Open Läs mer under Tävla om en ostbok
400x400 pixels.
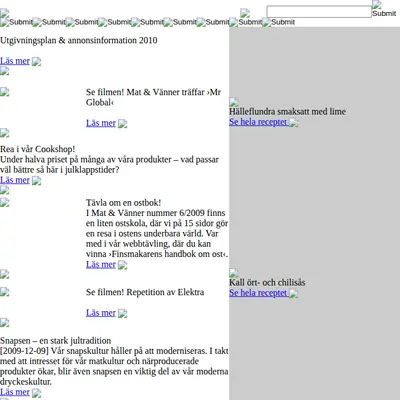pyautogui.click(x=101, y=264)
